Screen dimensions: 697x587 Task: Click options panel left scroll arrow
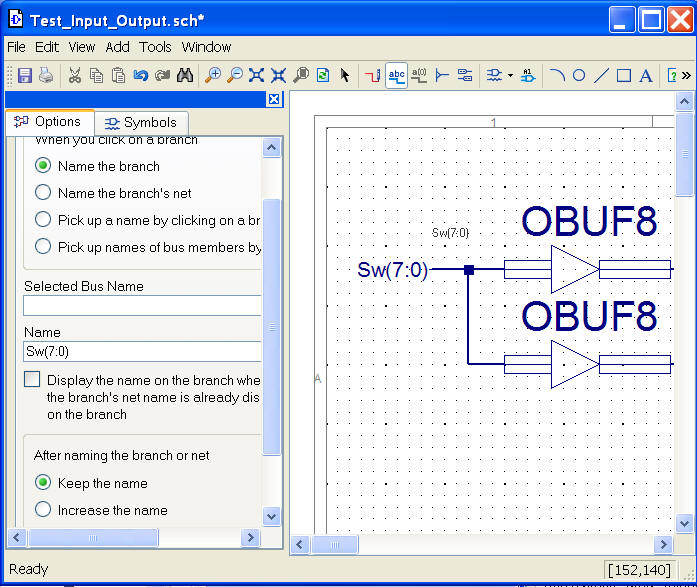16,538
